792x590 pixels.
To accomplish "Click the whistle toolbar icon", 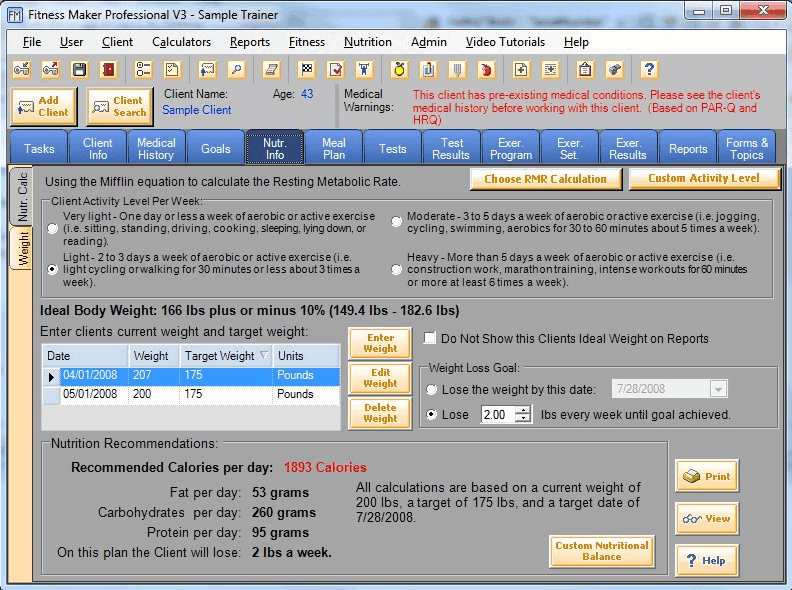I will pos(614,69).
